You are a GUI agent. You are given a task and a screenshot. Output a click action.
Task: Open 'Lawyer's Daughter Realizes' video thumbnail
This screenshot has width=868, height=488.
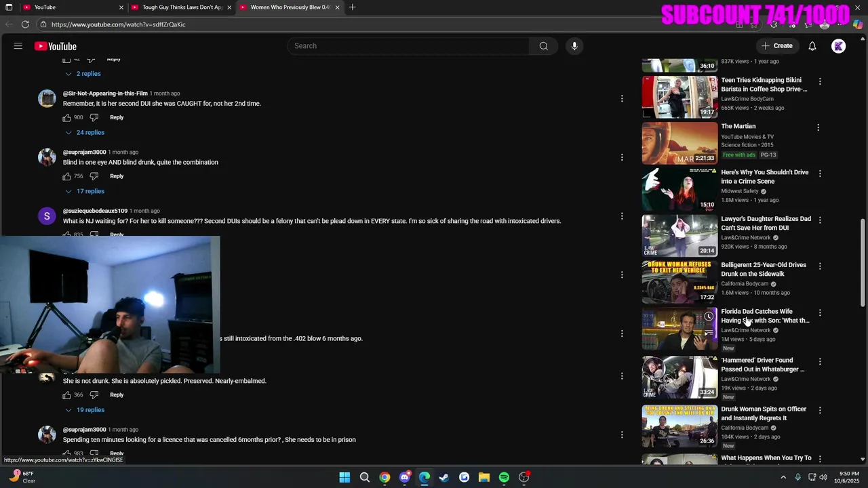(679, 236)
